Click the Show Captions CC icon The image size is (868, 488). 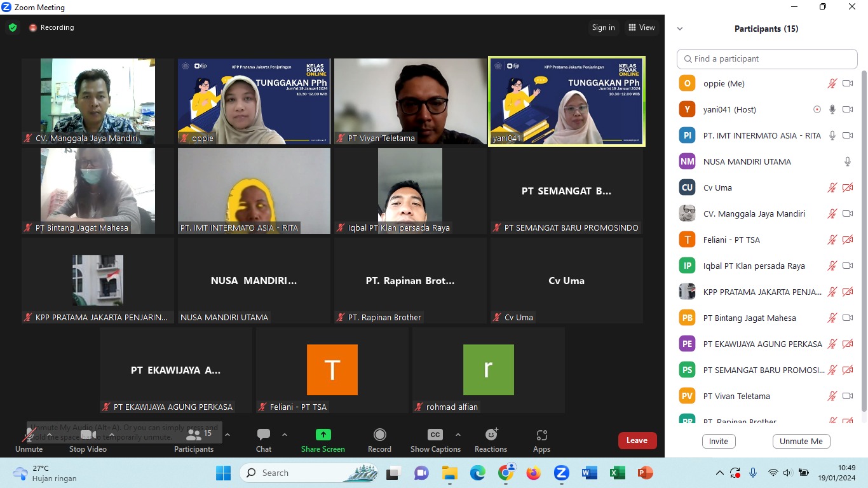tap(435, 435)
